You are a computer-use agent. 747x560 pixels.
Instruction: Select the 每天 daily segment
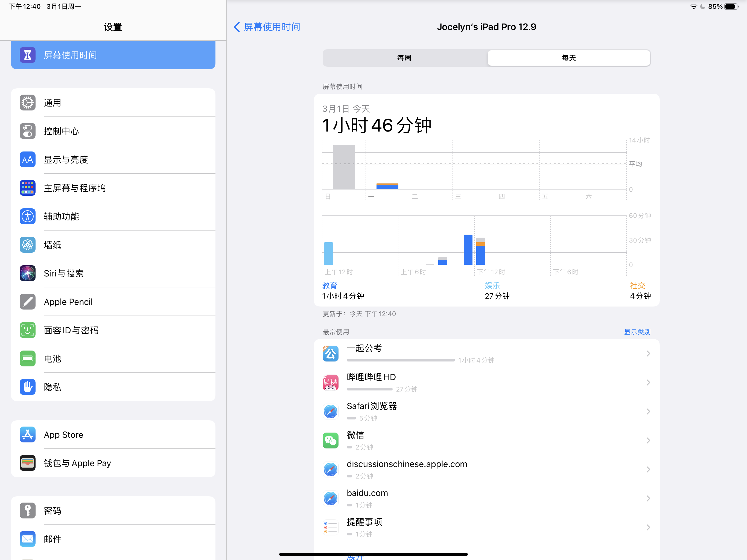(569, 58)
